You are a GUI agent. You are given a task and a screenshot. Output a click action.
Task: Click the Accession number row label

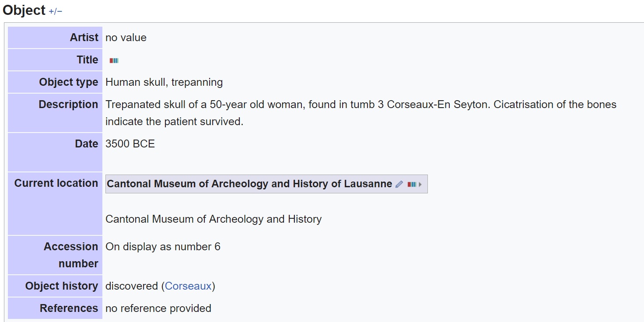pos(71,255)
